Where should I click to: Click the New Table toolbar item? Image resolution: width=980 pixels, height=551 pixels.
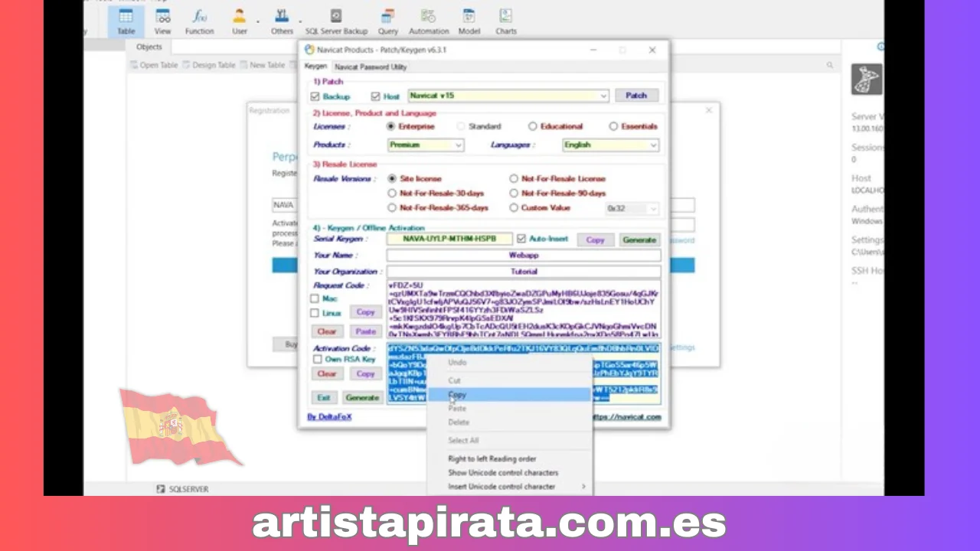point(262,65)
